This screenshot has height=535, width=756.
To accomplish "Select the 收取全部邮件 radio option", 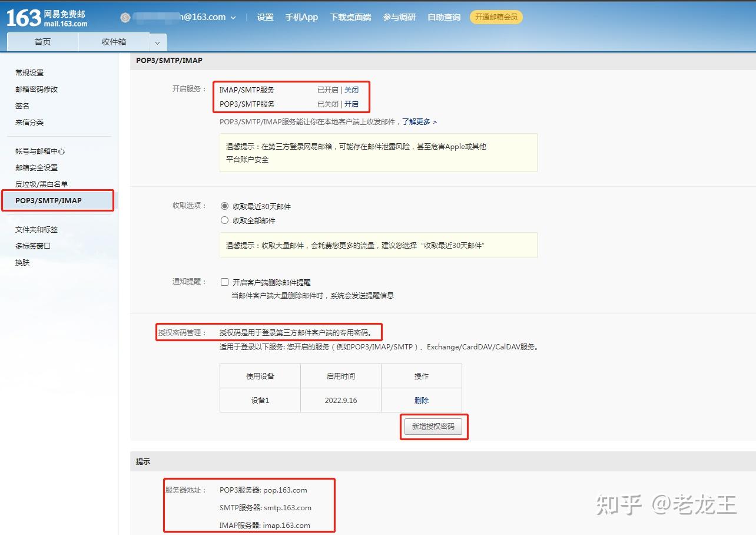I will click(224, 220).
